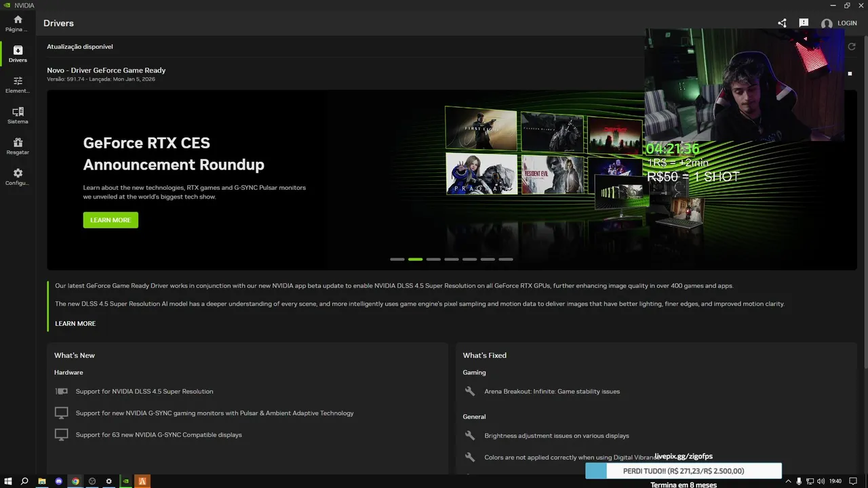Image resolution: width=868 pixels, height=488 pixels.
Task: Click the green LEARN MORE banner button
Action: coord(111,220)
